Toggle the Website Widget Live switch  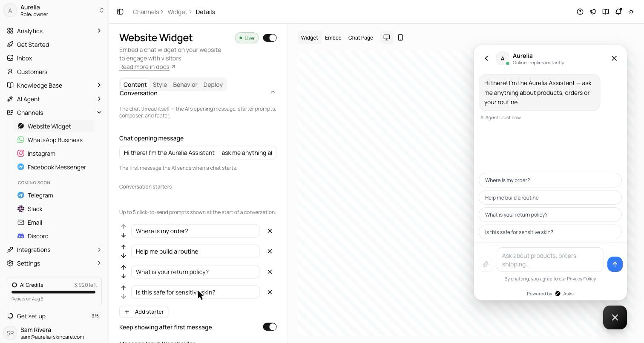(x=270, y=38)
